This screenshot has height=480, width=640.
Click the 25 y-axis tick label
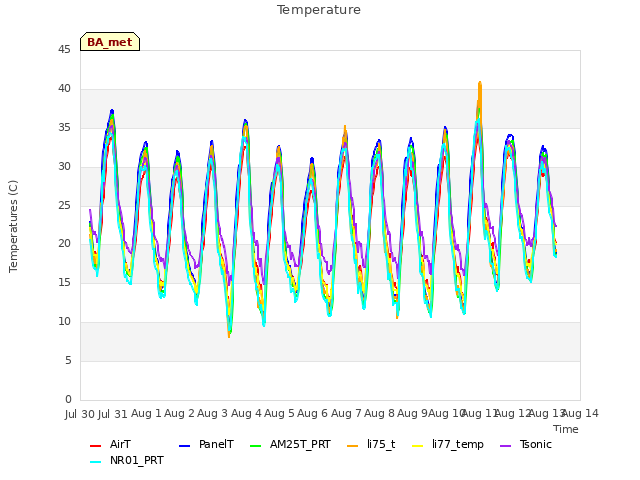[64, 205]
